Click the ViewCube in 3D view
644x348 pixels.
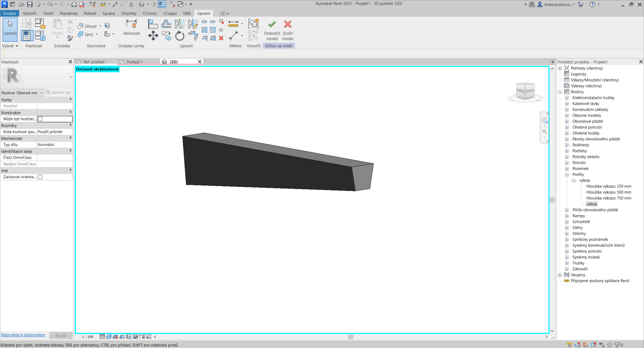pos(525,91)
